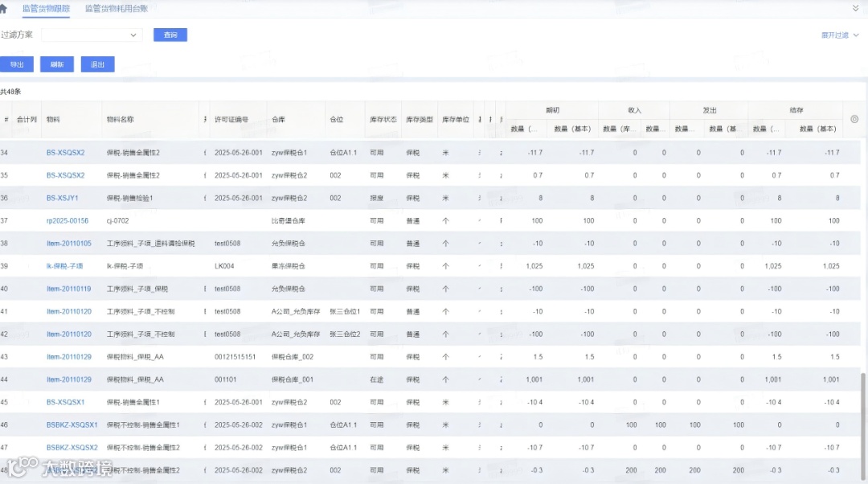Select license cell 001101
The height and width of the screenshot is (484, 868).
click(225, 379)
